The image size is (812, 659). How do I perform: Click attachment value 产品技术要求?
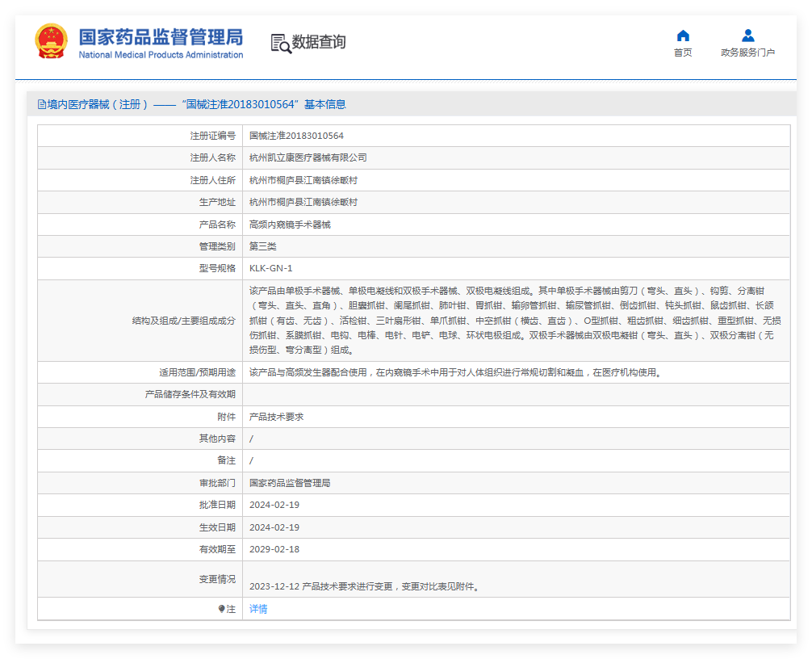click(276, 417)
